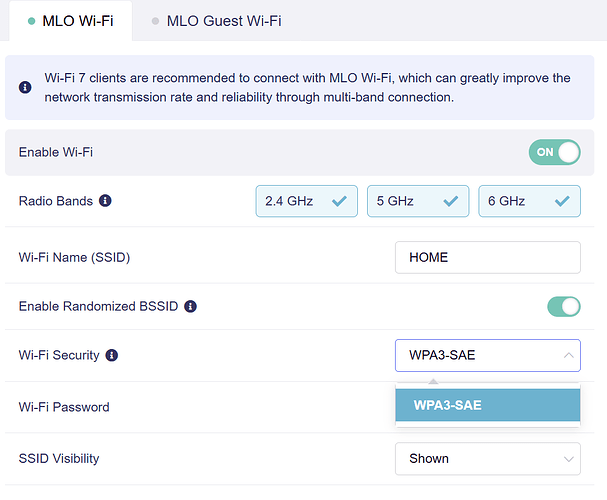The width and height of the screenshot is (607, 500).
Task: Open the MLO Guest Wi-Fi tab
Action: [216, 21]
